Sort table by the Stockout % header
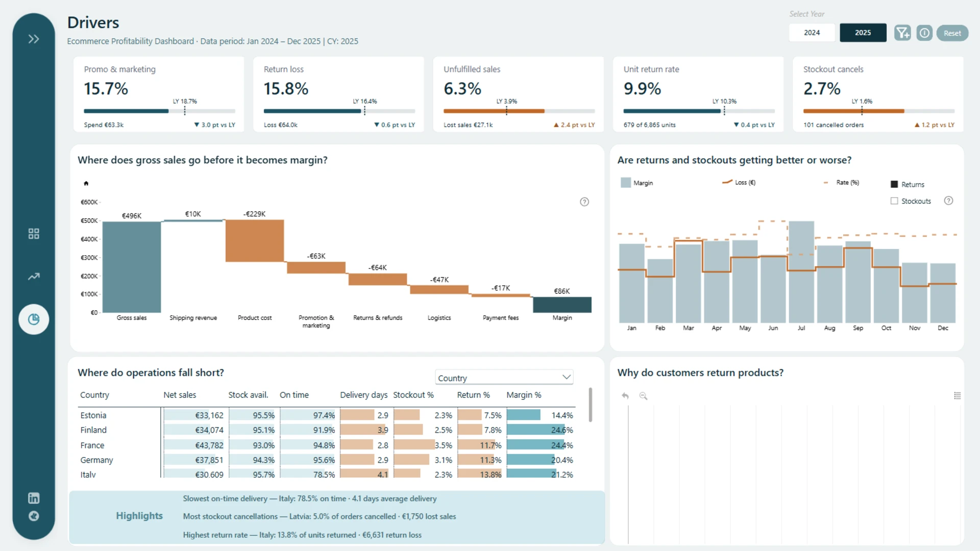Screen dimensions: 980x551 [x=413, y=395]
